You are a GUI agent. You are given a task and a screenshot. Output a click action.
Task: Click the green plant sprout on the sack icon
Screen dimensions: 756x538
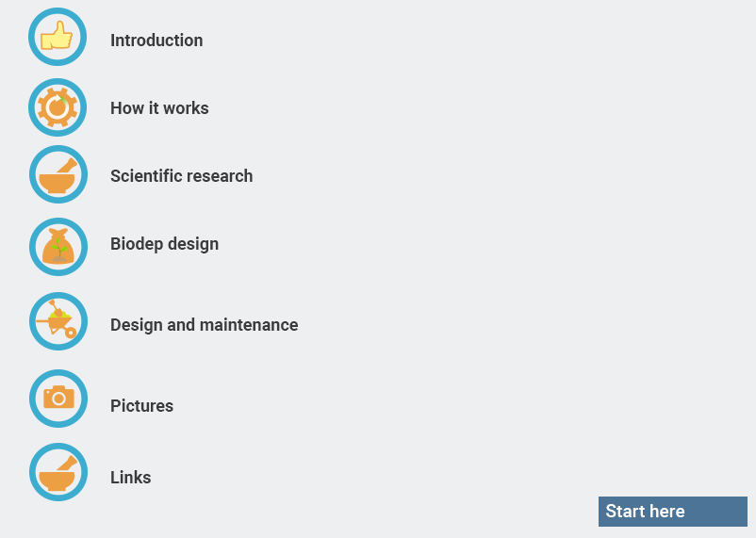tap(59, 247)
